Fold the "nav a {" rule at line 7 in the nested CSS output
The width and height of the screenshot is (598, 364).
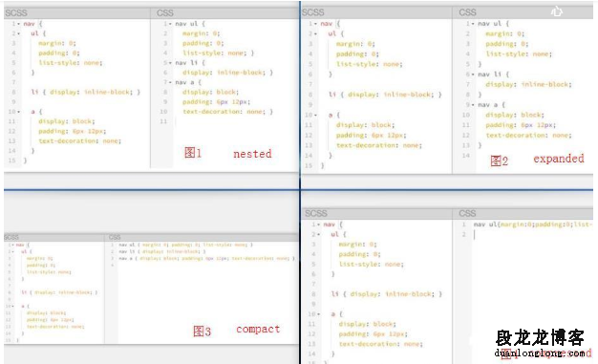(170, 82)
